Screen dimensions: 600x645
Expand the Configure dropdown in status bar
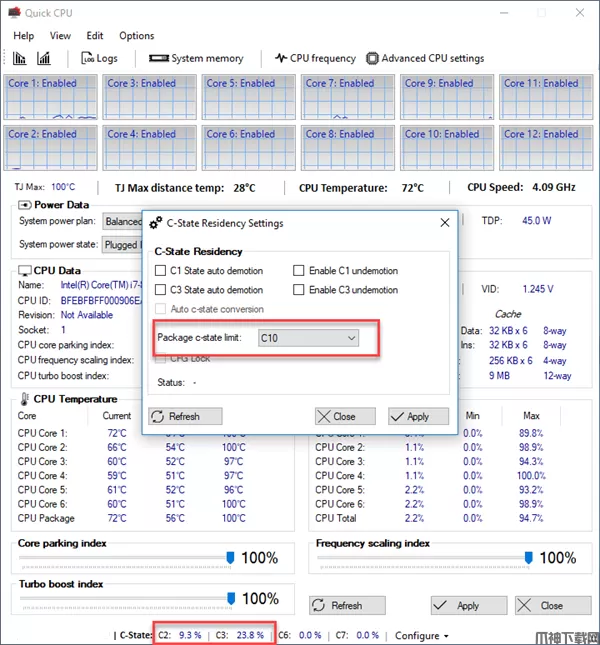(x=422, y=635)
